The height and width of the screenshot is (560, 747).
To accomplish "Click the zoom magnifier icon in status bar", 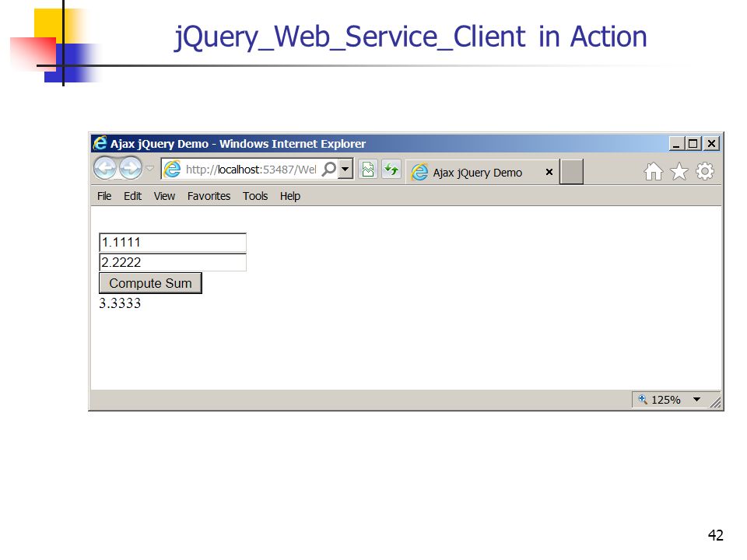I will (x=643, y=399).
